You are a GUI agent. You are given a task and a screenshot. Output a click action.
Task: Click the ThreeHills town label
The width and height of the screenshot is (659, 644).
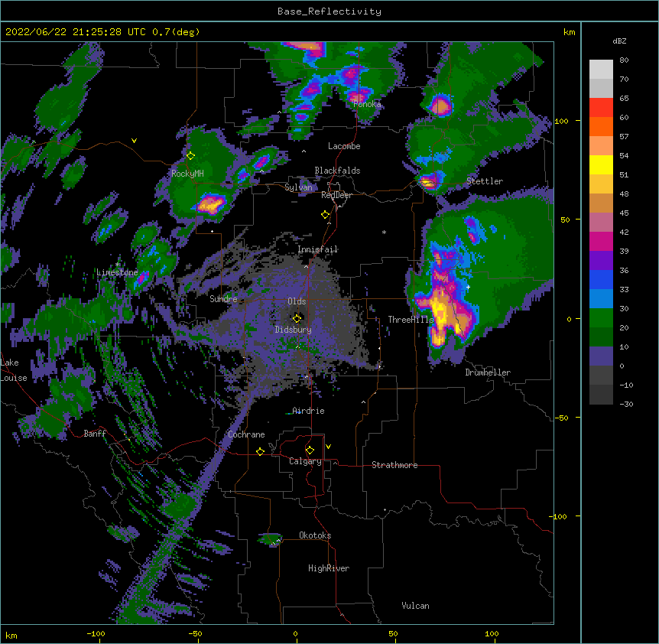tap(411, 320)
